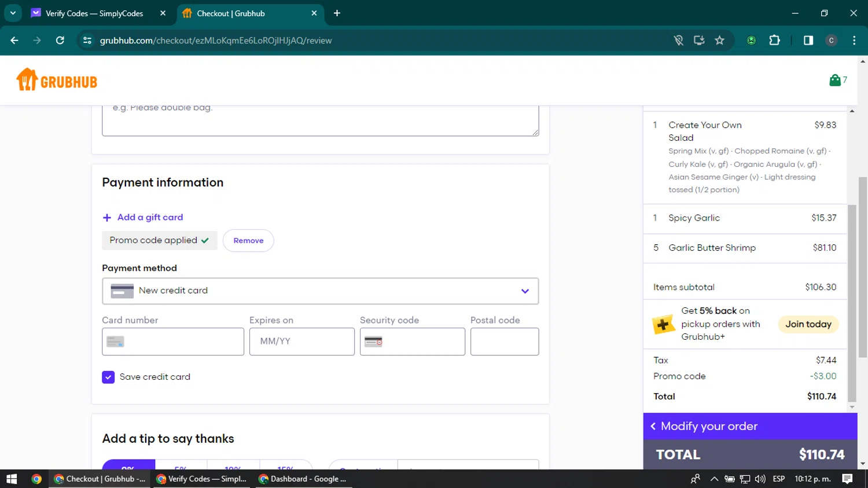Expand the Payment method dropdown
The image size is (868, 488).
pos(320,291)
